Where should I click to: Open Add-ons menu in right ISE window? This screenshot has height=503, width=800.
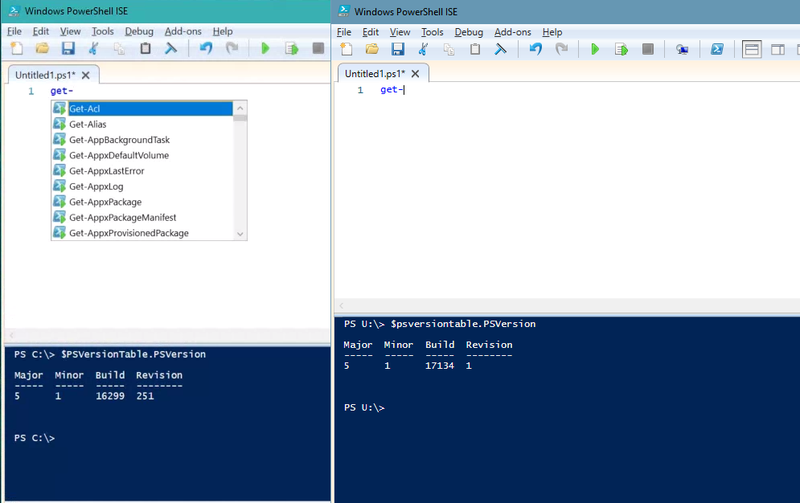point(512,32)
